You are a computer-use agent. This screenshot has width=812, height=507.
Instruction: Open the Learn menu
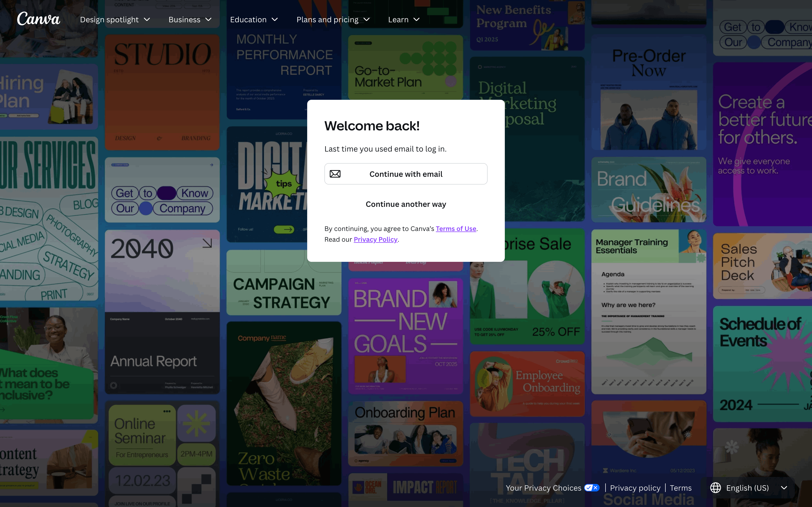404,19
